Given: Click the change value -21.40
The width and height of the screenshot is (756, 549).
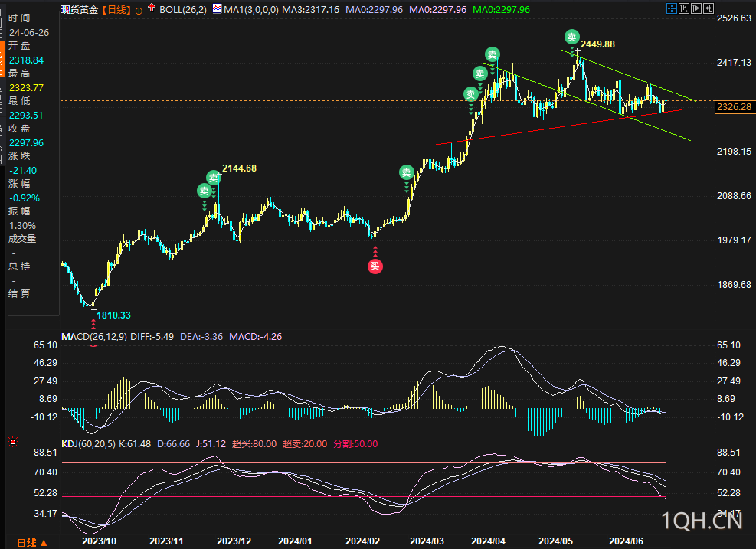Looking at the screenshot, I should pyautogui.click(x=23, y=171).
